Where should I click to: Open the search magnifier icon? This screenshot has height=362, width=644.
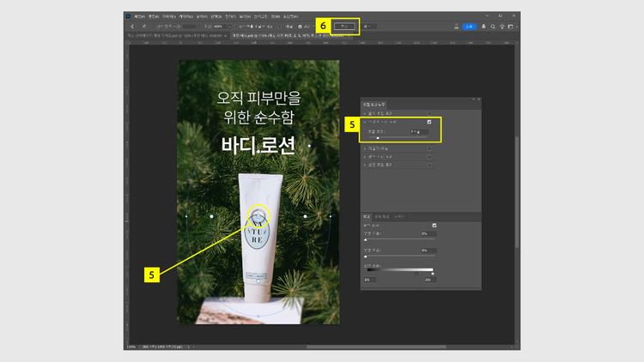pyautogui.click(x=493, y=27)
